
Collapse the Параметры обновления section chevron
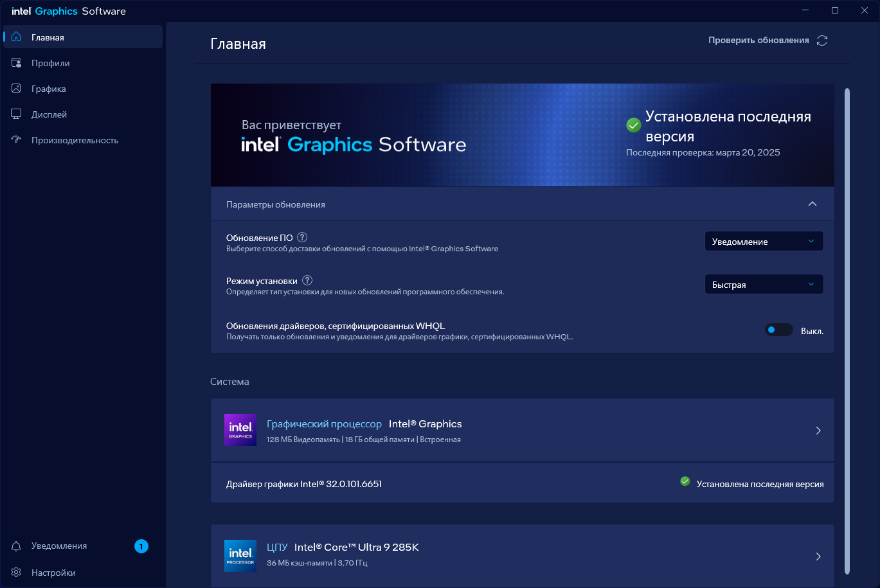click(813, 204)
